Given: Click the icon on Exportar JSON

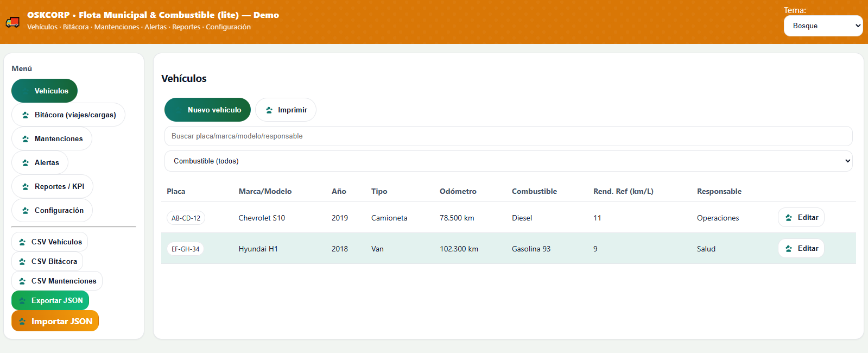Looking at the screenshot, I should 22,301.
